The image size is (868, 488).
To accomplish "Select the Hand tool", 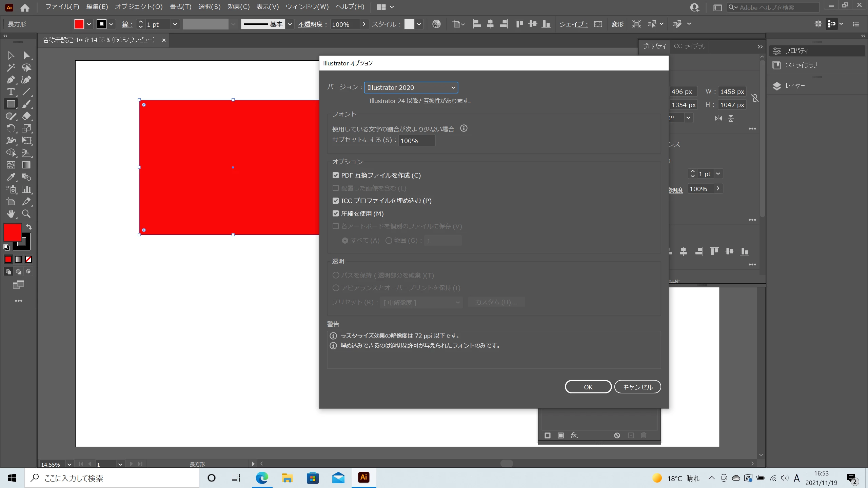I will pyautogui.click(x=11, y=213).
